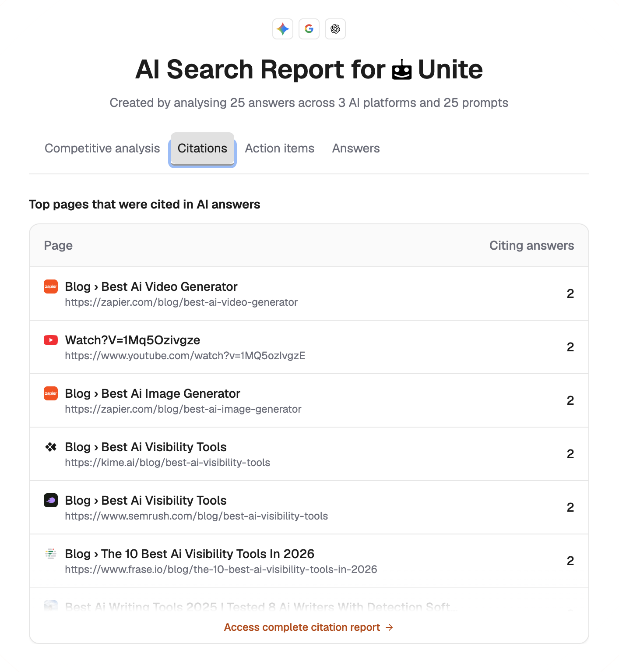
Task: Click the ChatGPT OpenAI platform icon
Action: [335, 29]
